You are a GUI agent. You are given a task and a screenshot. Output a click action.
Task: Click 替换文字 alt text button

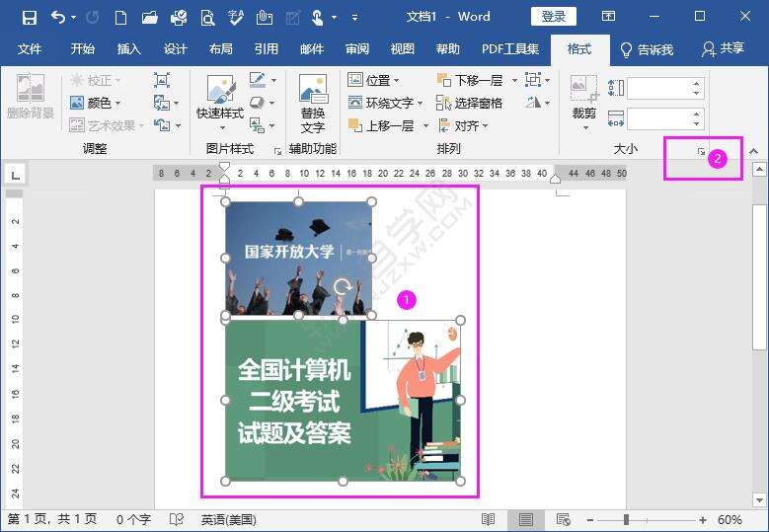(x=313, y=104)
